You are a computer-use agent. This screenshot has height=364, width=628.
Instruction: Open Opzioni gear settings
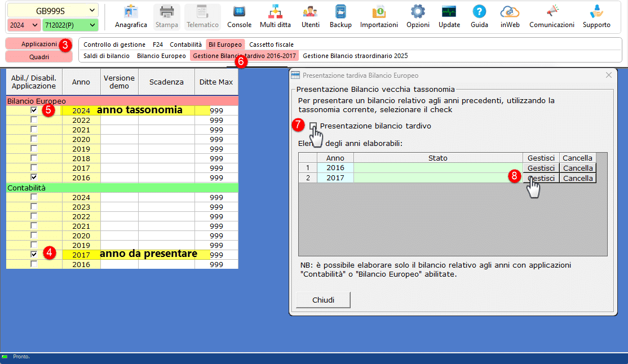pos(418,16)
